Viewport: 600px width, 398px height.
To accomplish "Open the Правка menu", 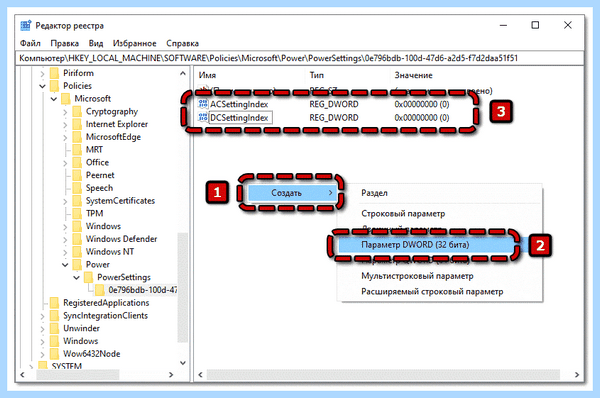I will 65,43.
